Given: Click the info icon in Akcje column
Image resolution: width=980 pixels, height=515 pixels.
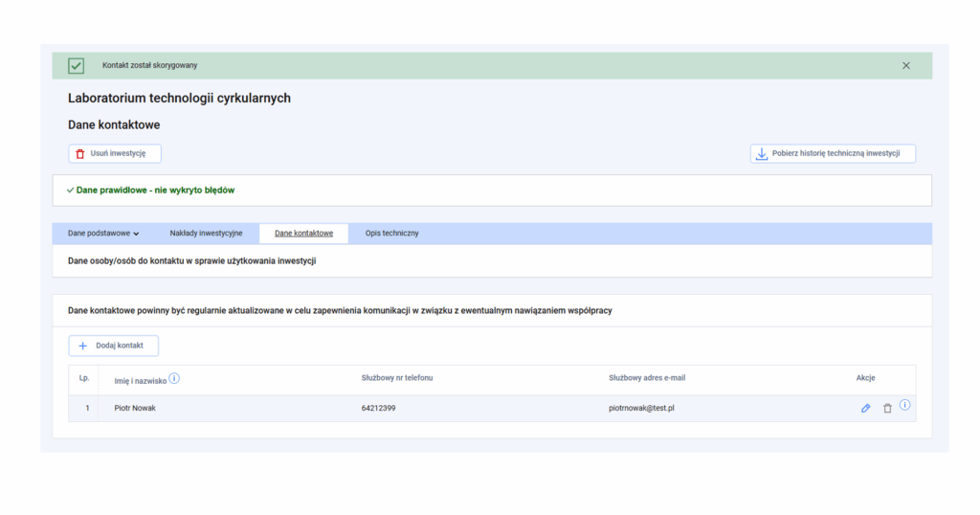Looking at the screenshot, I should tap(904, 405).
